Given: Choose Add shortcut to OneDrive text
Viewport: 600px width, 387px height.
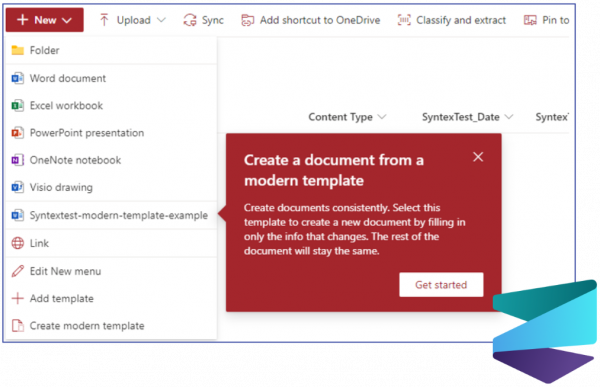Looking at the screenshot, I should pyautogui.click(x=320, y=20).
